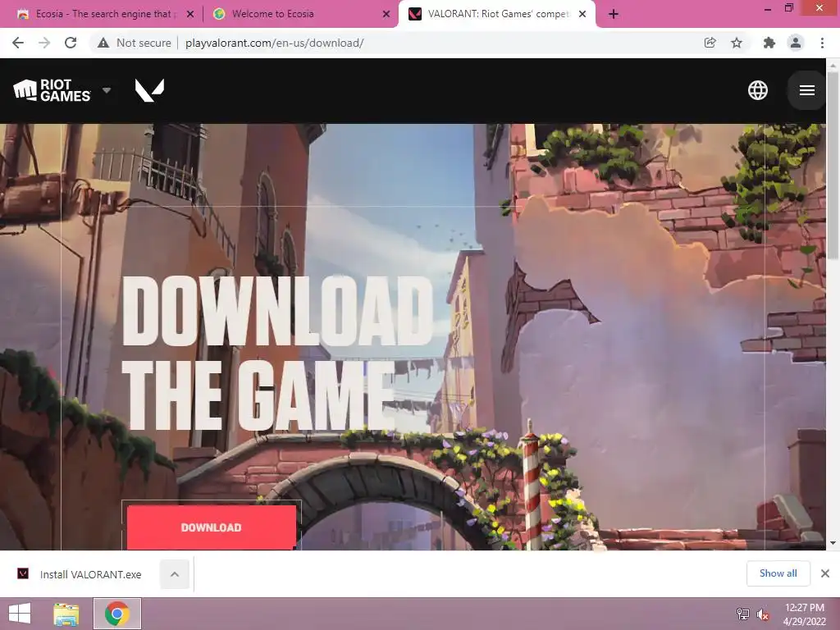Close the downloads bar
This screenshot has width=840, height=630.
[825, 573]
